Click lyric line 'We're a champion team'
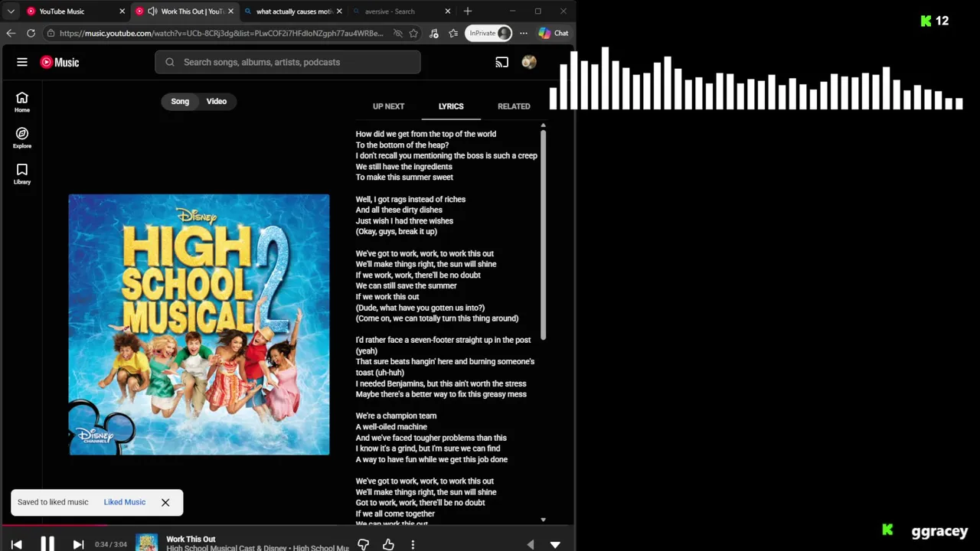 (396, 416)
